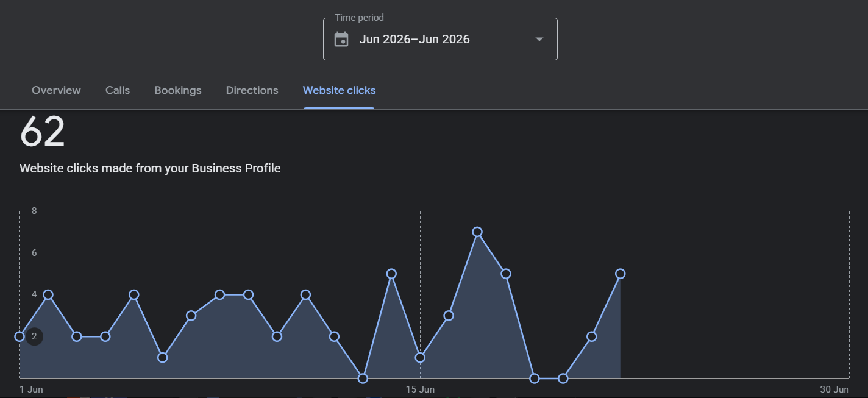Click the last plotted data point of the line
This screenshot has height=398, width=868.
tap(620, 274)
